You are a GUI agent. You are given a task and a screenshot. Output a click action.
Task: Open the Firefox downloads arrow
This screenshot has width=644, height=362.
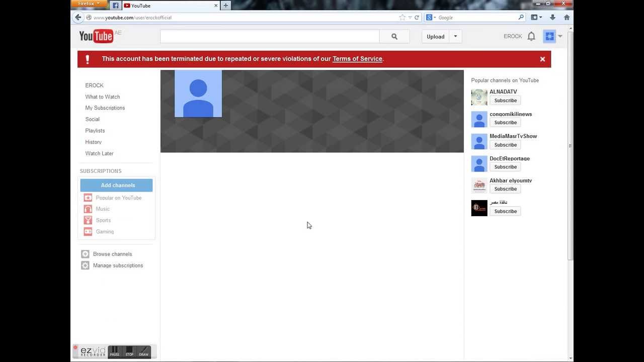pyautogui.click(x=552, y=17)
